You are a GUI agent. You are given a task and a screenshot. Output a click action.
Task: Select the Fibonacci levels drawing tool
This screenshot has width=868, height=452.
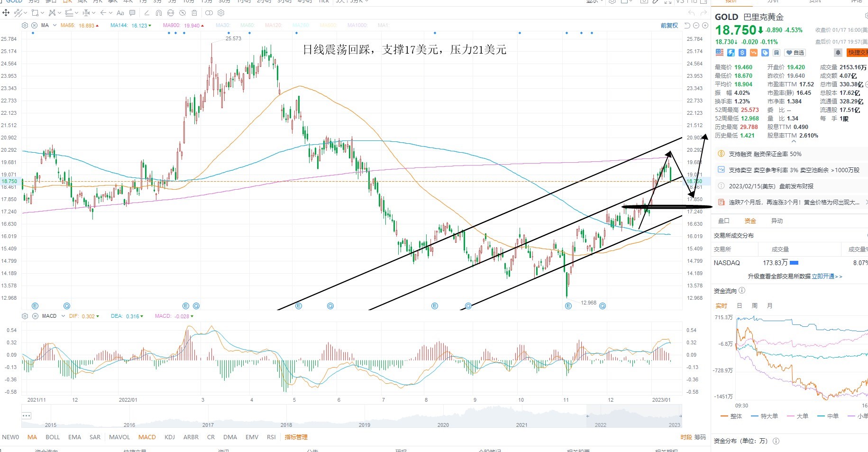click(x=69, y=13)
